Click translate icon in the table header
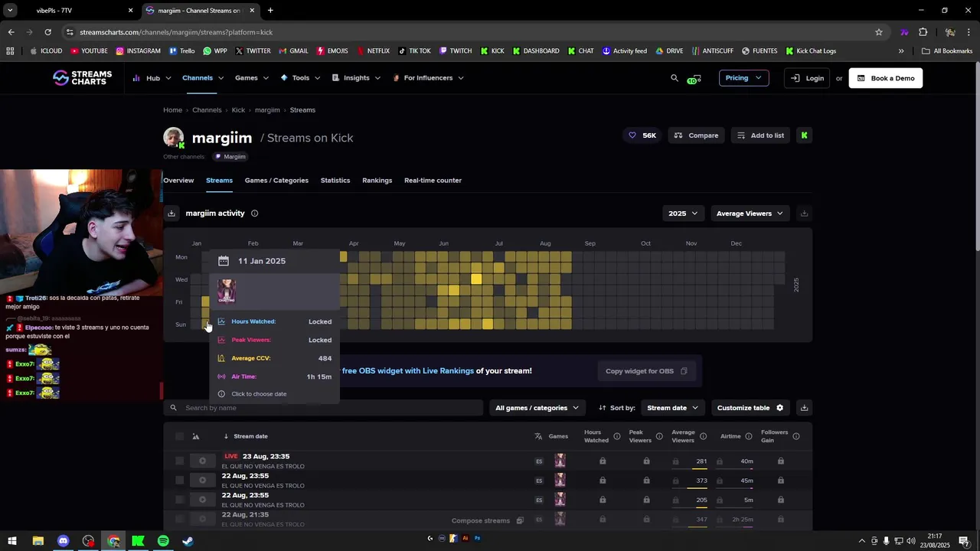Image resolution: width=980 pixels, height=551 pixels. 538,436
